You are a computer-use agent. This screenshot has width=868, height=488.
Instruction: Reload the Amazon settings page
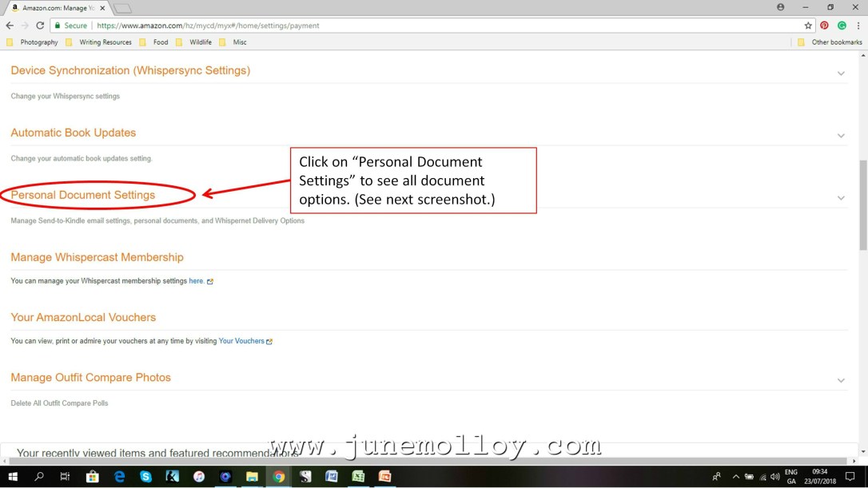(40, 26)
